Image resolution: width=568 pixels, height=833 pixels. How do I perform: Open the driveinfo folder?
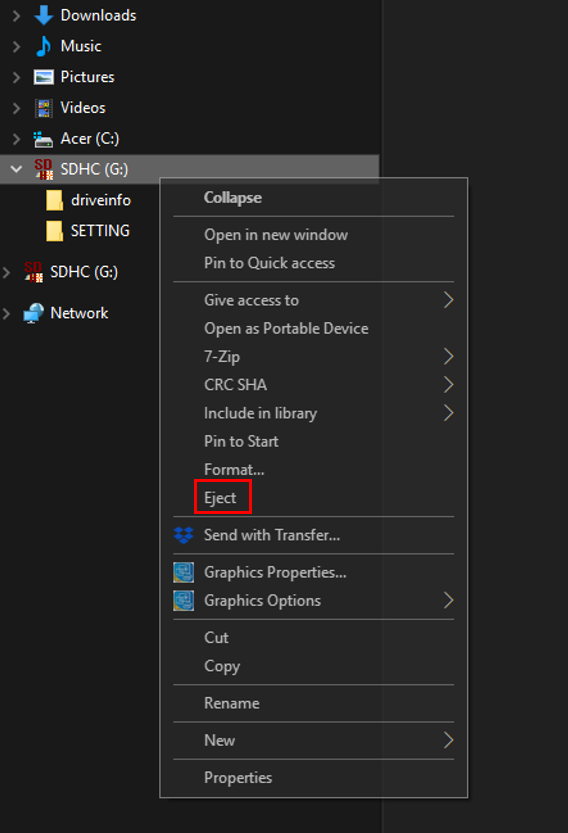tap(100, 200)
